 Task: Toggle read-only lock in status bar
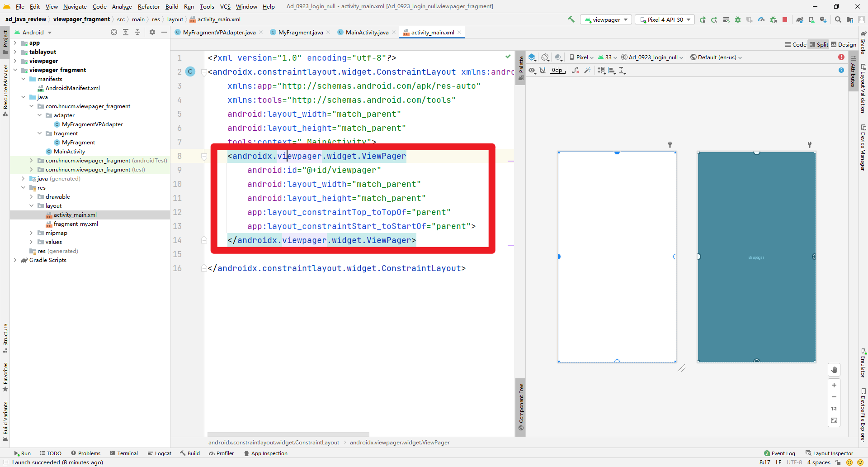pos(838,462)
